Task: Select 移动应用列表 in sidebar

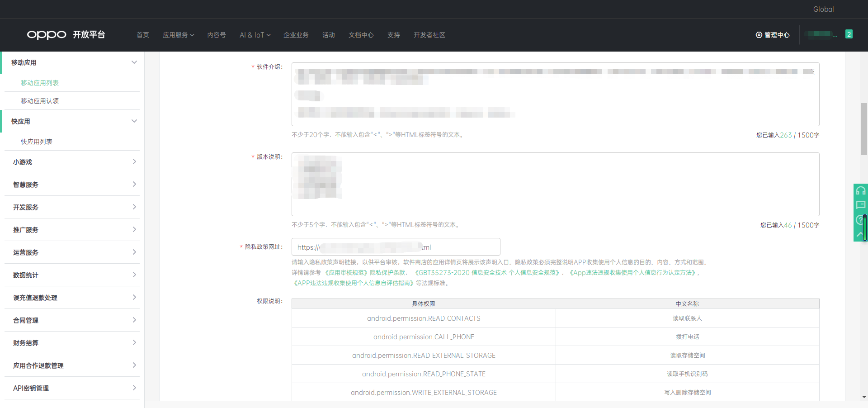Action: [40, 83]
